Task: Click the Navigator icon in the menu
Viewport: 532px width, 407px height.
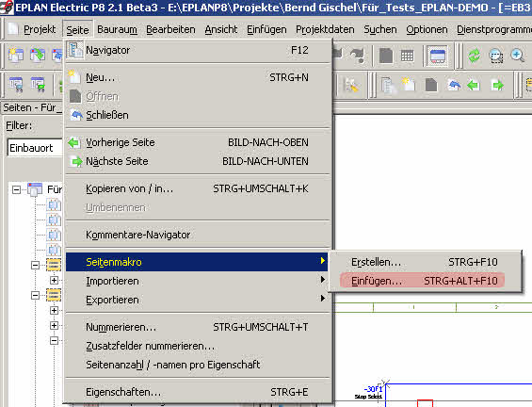Action: pyautogui.click(x=75, y=50)
